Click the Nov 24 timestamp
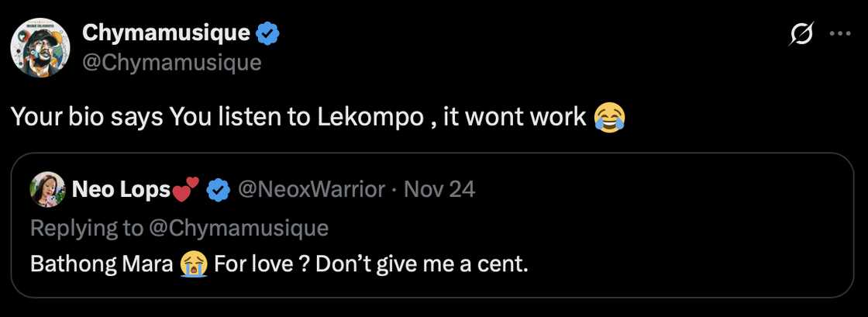This screenshot has height=317, width=868. pos(439,189)
